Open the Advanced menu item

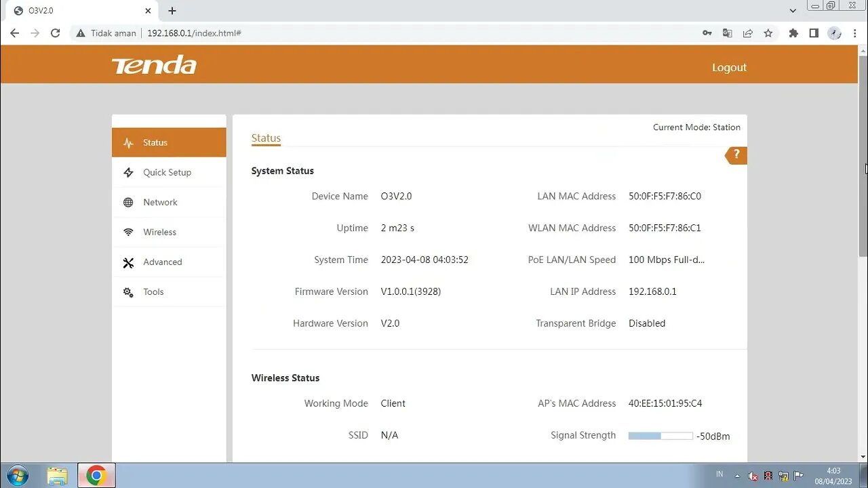click(x=169, y=262)
